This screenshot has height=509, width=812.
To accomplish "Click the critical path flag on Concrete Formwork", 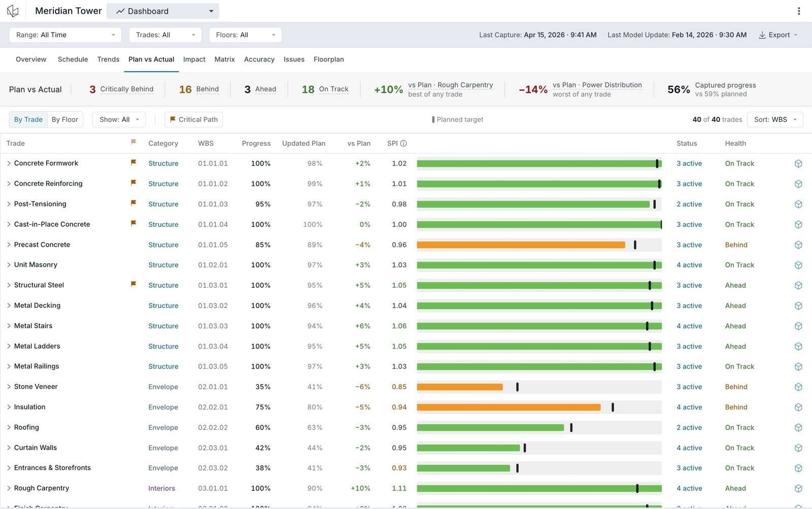I will coord(133,162).
